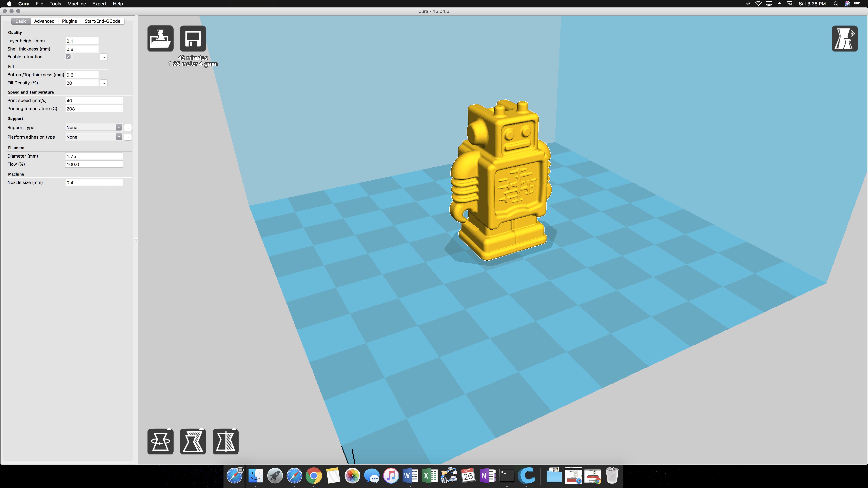Click the Fill Density input field

[82, 83]
